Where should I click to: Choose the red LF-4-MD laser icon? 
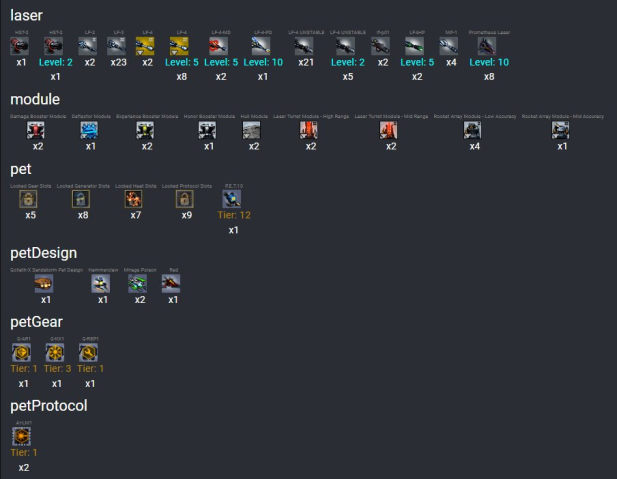(x=218, y=46)
